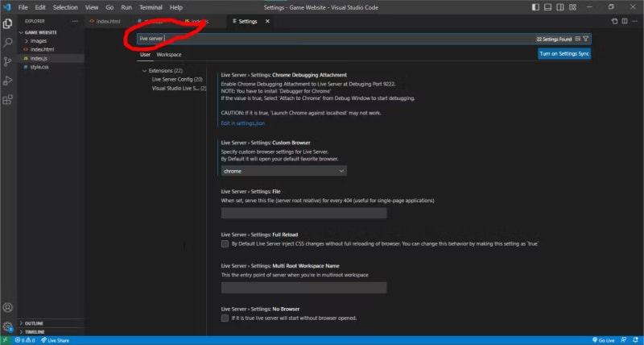Open the Selection menu
This screenshot has width=644, height=345.
click(65, 7)
